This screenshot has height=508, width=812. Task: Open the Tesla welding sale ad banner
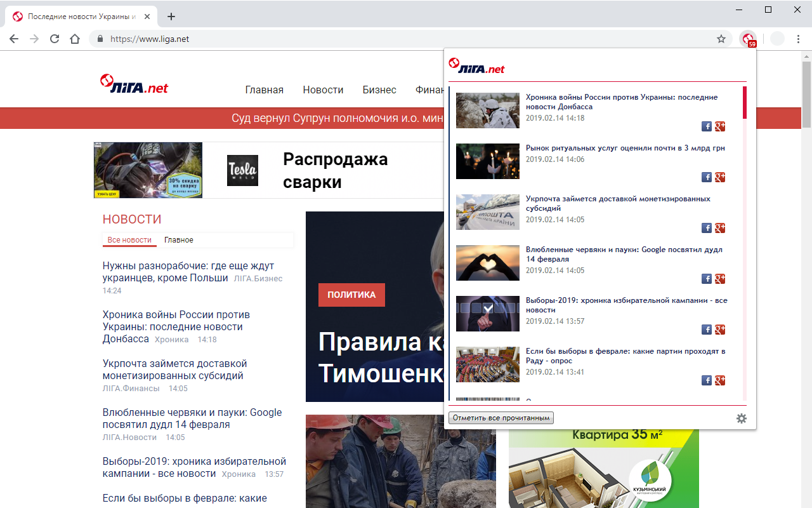[x=269, y=170]
